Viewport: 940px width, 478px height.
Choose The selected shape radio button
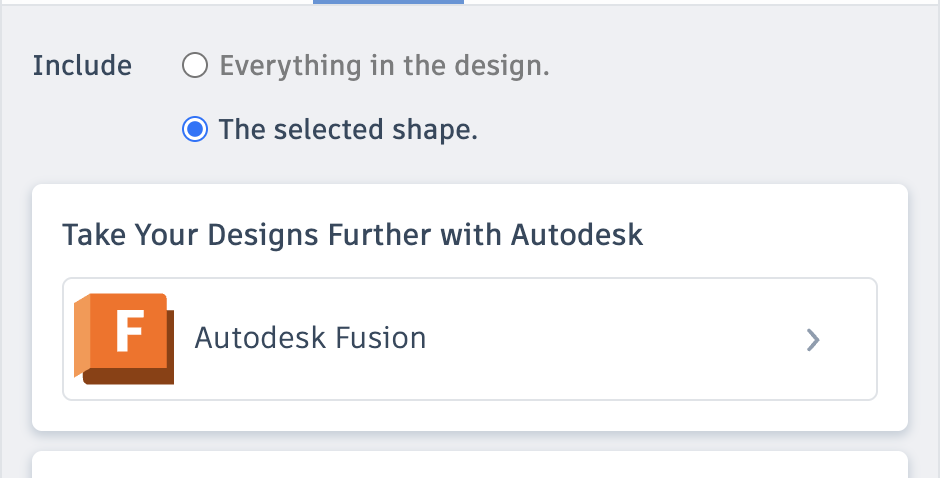pos(195,130)
